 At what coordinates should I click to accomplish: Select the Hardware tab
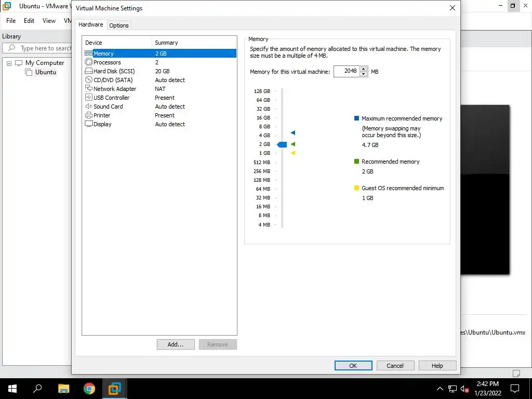90,24
